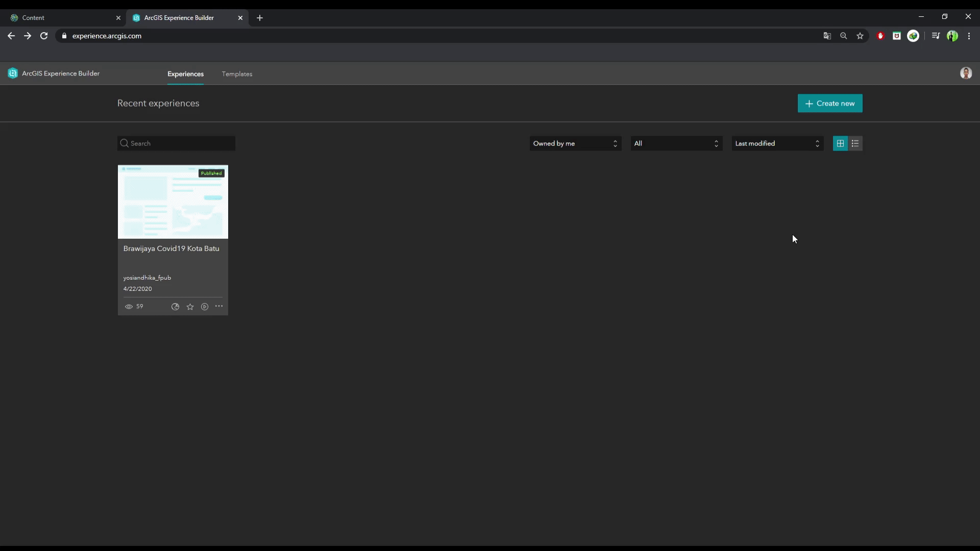The image size is (980, 551).
Task: Switch to list view layout
Action: click(x=855, y=143)
